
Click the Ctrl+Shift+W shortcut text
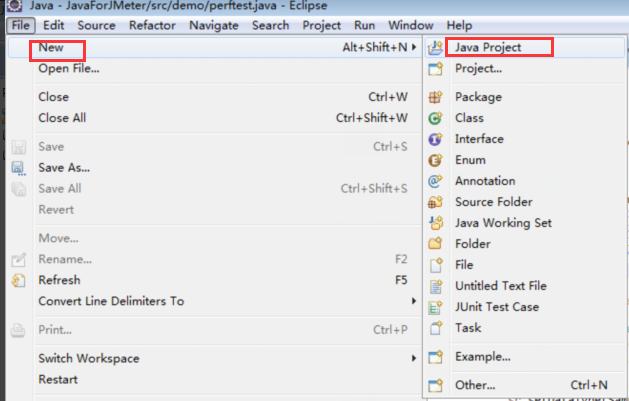372,118
